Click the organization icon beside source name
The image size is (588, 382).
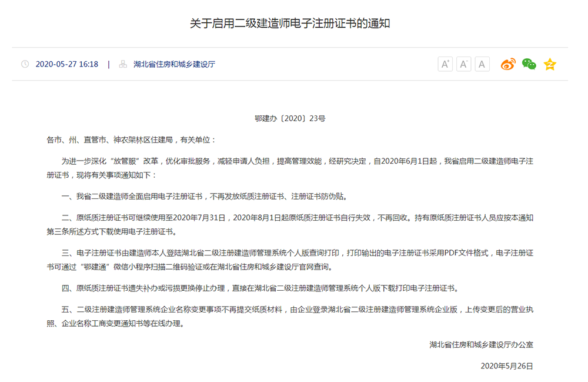pos(123,64)
